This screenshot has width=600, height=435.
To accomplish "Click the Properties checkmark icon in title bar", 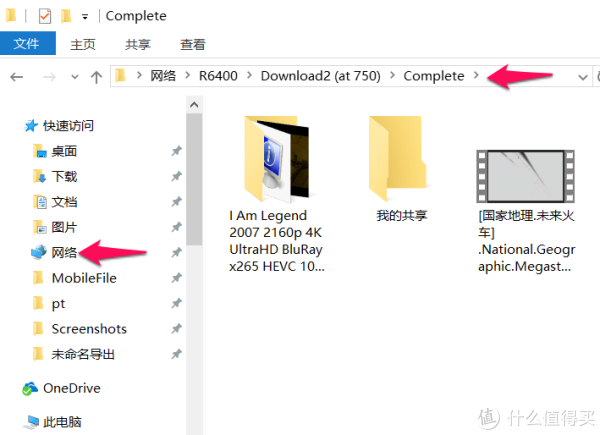I will click(45, 16).
